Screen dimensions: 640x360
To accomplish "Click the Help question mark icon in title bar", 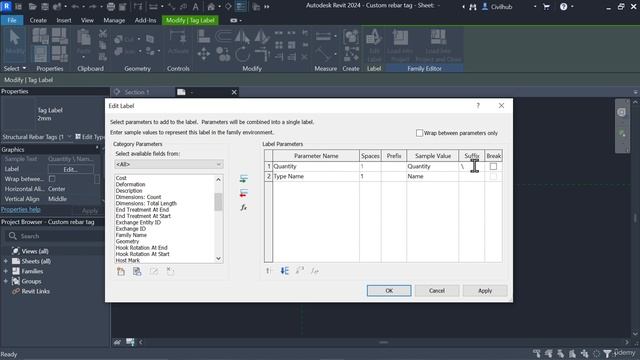I will (x=563, y=7).
